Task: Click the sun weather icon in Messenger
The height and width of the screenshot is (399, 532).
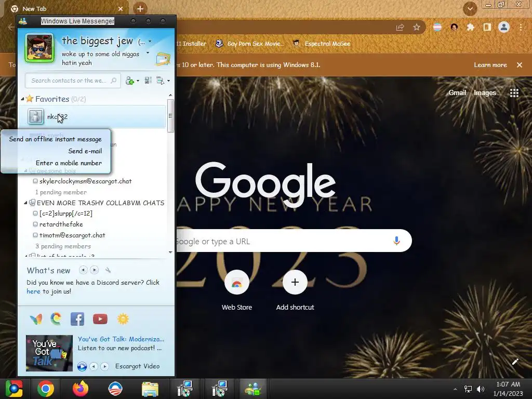Action: pos(123,319)
